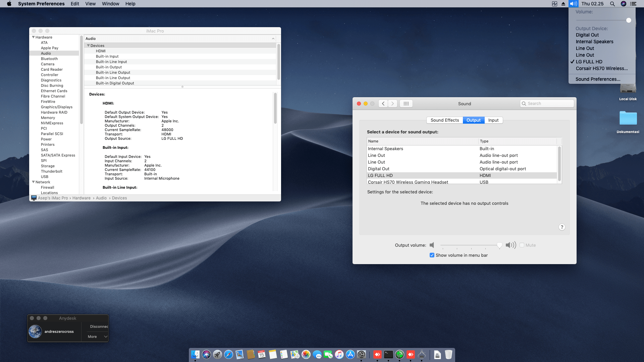
Task: Select Bluetooth in Hardware sidebar
Action: coord(49,59)
